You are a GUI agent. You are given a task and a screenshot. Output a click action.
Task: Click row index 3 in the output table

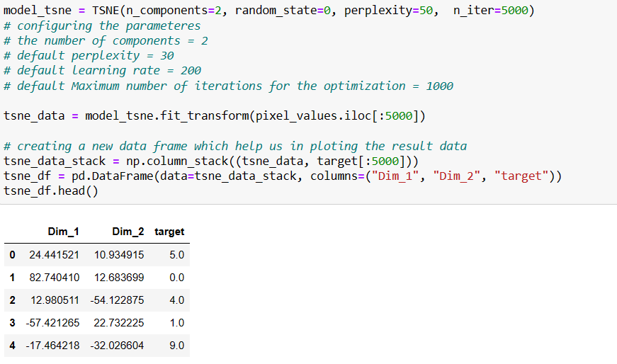click(11, 322)
